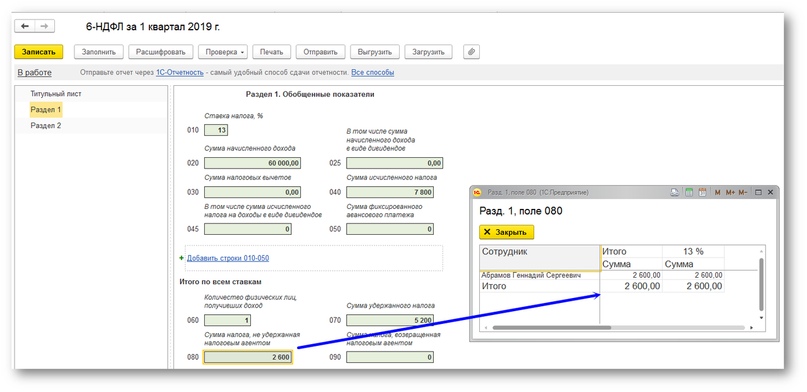Click field 025 dividends income value
The height and width of the screenshot is (392, 807).
point(394,163)
